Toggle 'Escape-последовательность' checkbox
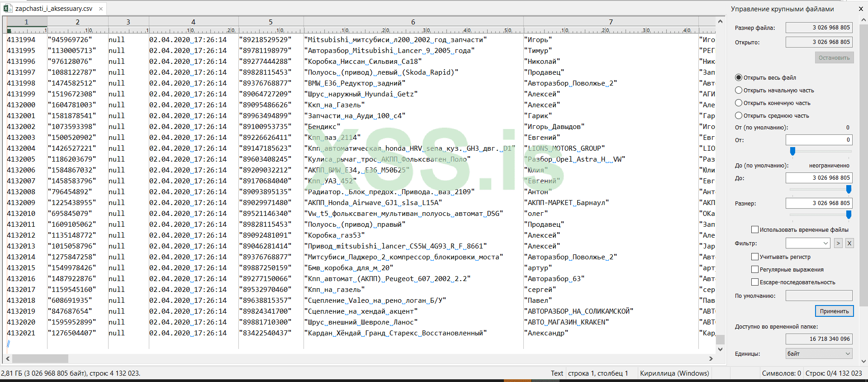 pos(754,282)
